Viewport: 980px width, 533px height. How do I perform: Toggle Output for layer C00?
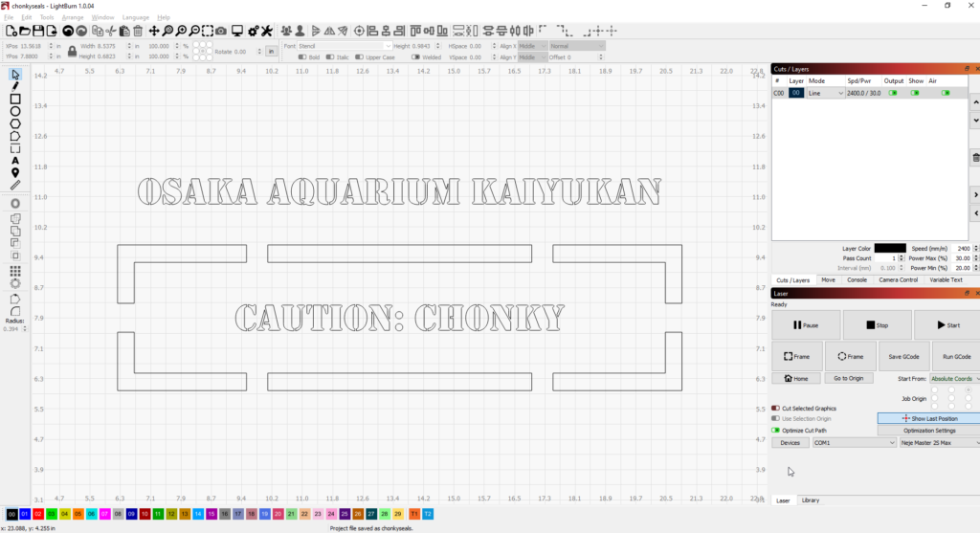[893, 93]
